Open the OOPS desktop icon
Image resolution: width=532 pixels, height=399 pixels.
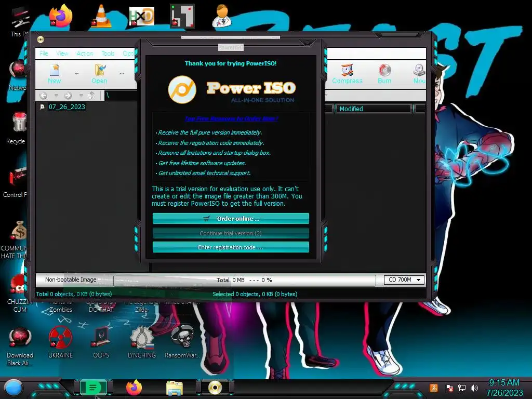point(101,342)
